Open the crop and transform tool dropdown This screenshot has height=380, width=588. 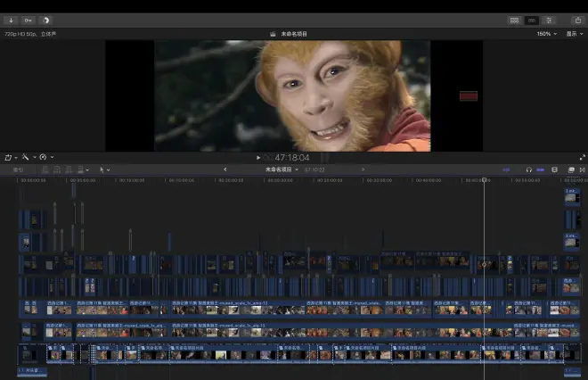(x=10, y=157)
